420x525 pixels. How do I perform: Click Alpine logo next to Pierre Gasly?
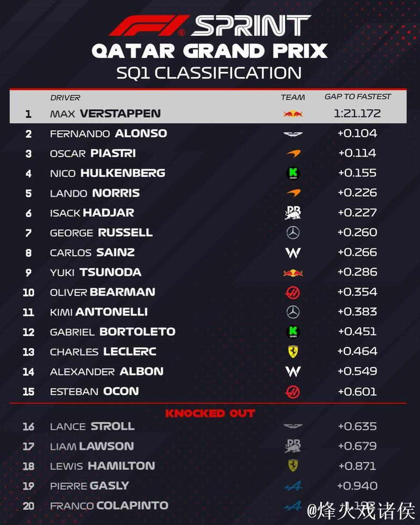293,486
